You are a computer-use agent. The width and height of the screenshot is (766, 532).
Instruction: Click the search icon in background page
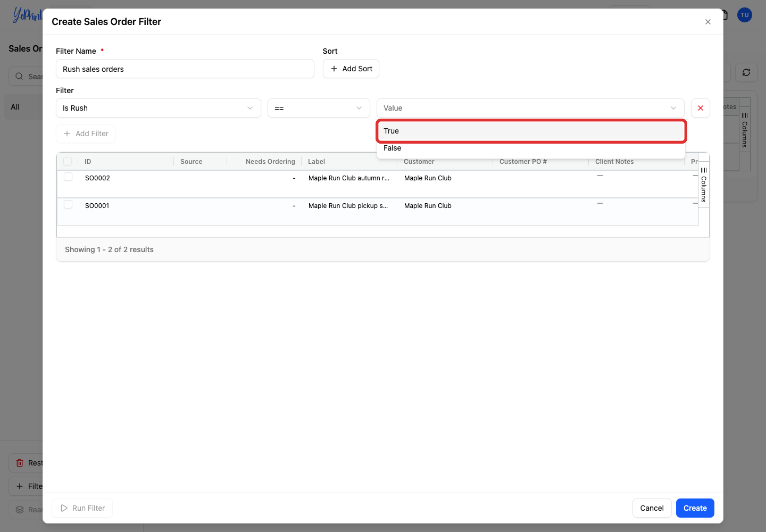[19, 76]
